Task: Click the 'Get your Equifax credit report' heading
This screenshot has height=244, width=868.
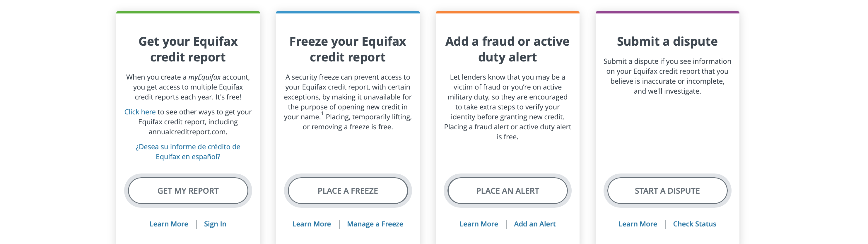Action: pos(188,49)
